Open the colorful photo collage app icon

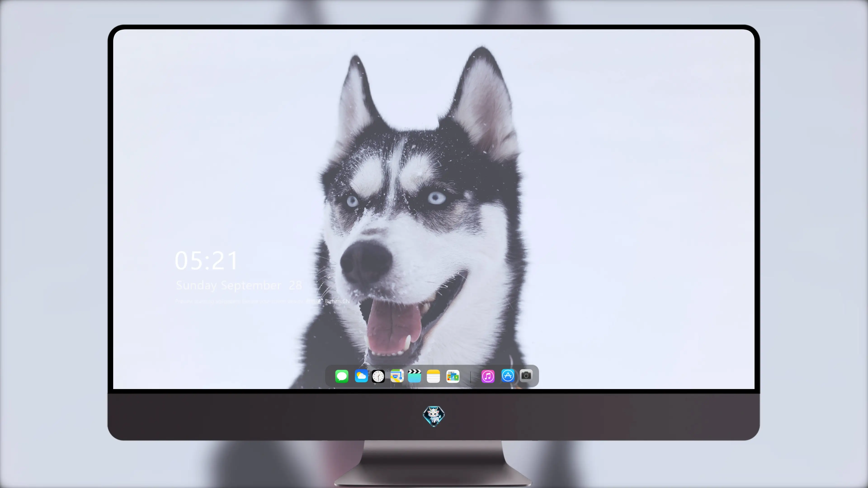coord(453,376)
